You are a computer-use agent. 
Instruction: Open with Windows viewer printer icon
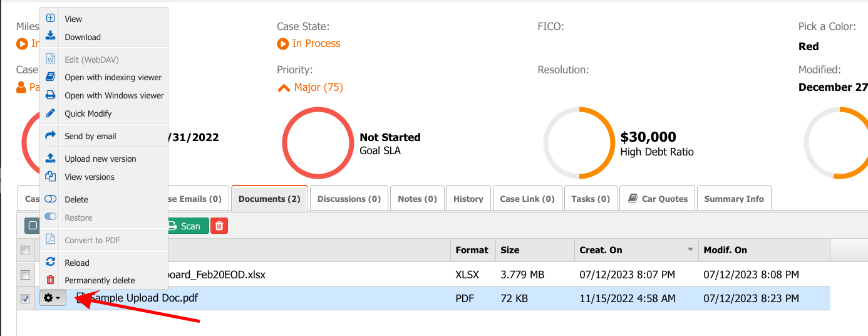click(51, 95)
